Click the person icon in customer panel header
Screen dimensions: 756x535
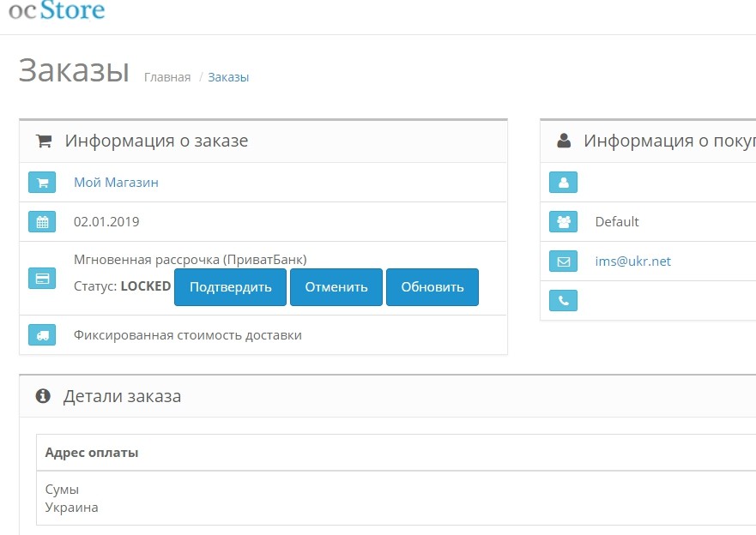click(x=564, y=141)
